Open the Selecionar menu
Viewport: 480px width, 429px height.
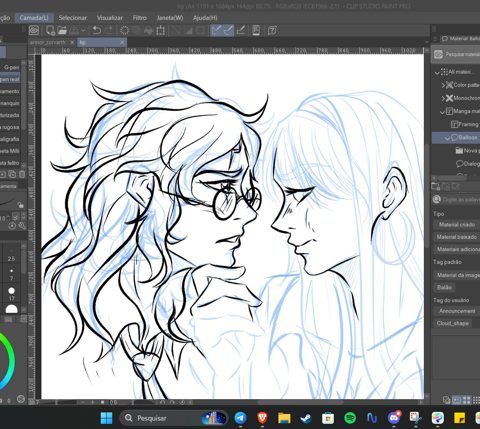click(73, 18)
